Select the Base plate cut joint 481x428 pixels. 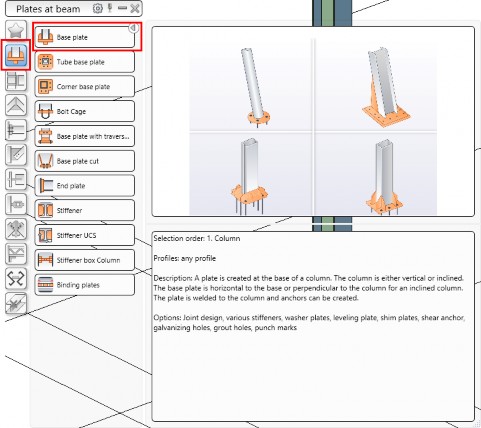click(x=85, y=161)
